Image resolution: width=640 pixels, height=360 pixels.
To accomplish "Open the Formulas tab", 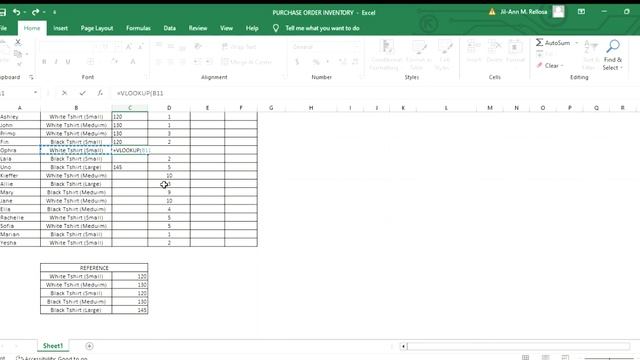I will (138, 28).
